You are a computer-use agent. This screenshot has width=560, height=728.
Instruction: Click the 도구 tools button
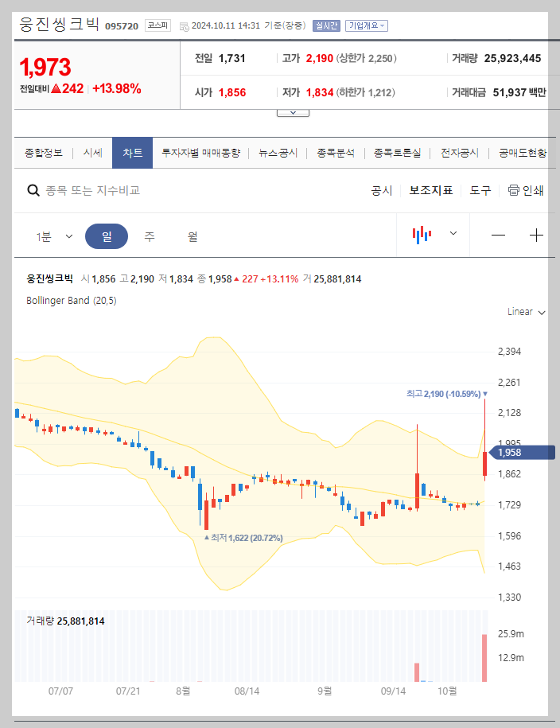[x=480, y=190]
